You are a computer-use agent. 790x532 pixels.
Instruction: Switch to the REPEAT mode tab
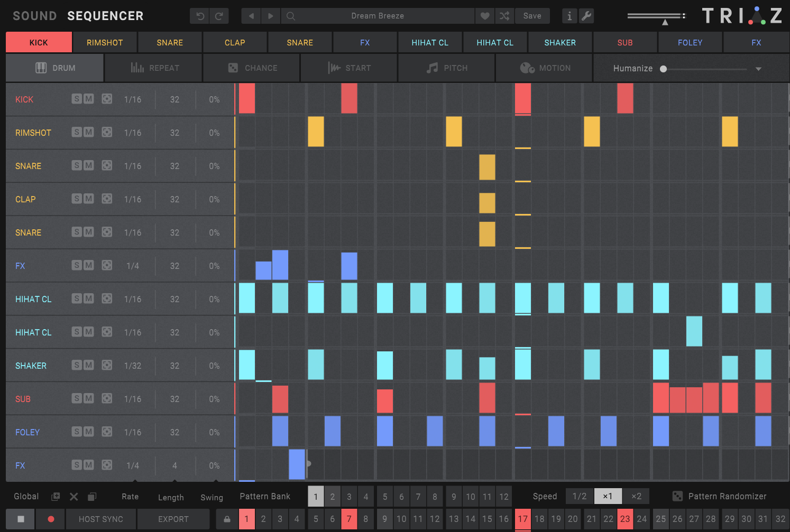pos(154,68)
